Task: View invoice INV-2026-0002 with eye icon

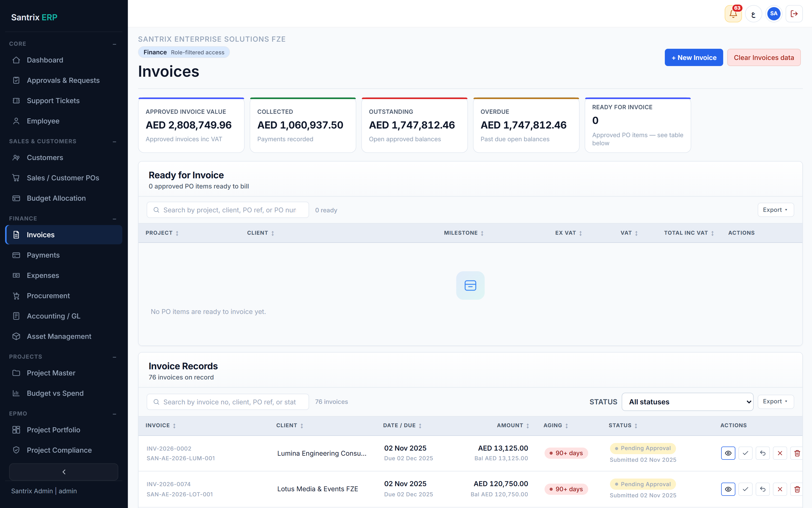Action: coord(728,453)
